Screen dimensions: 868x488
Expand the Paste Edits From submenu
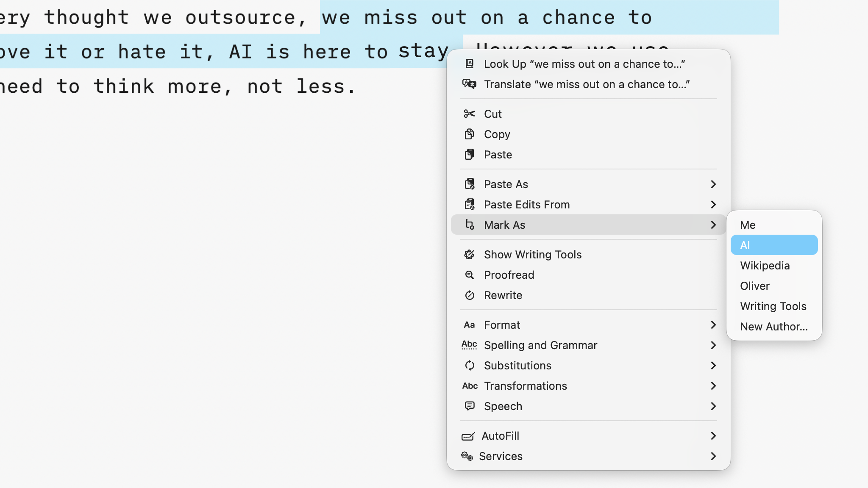coord(714,205)
